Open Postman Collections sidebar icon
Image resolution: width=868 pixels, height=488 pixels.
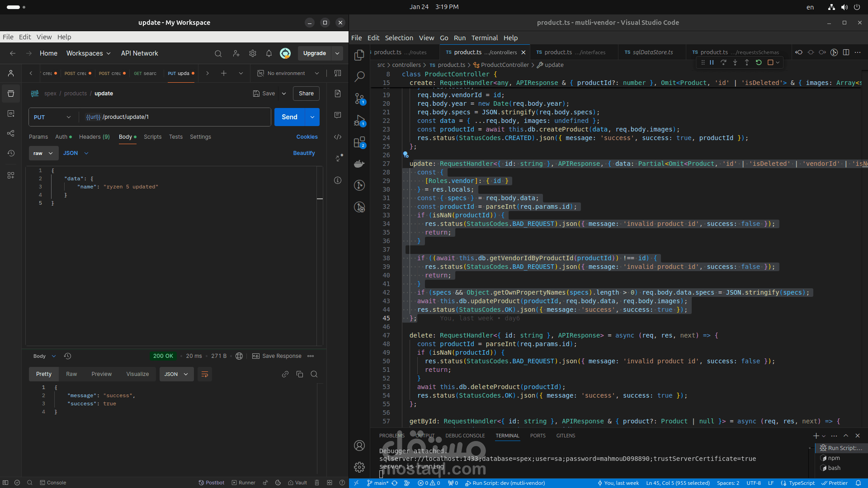(11, 94)
